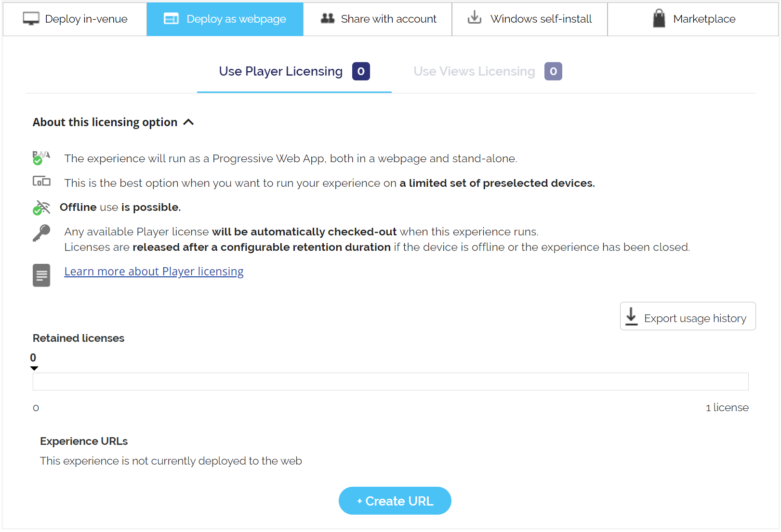Click the monitor icon for Deploy in-venue
The image size is (781, 532).
tap(31, 19)
